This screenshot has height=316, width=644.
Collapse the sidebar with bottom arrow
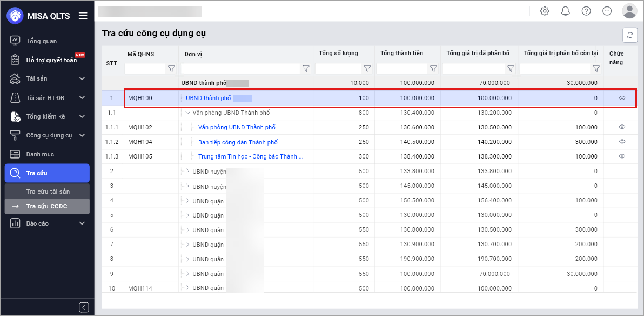pyautogui.click(x=84, y=307)
